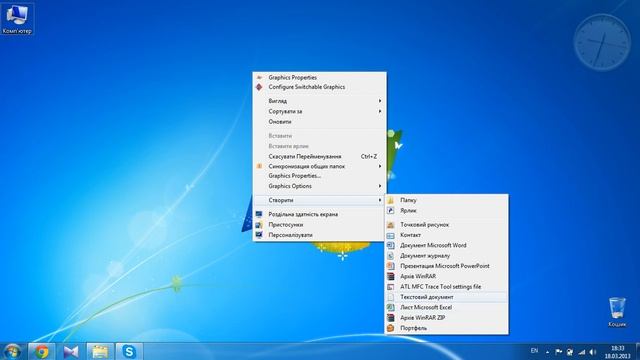640x360 pixels.
Task: Open Пристосунки gadgets entry
Action: point(319,224)
